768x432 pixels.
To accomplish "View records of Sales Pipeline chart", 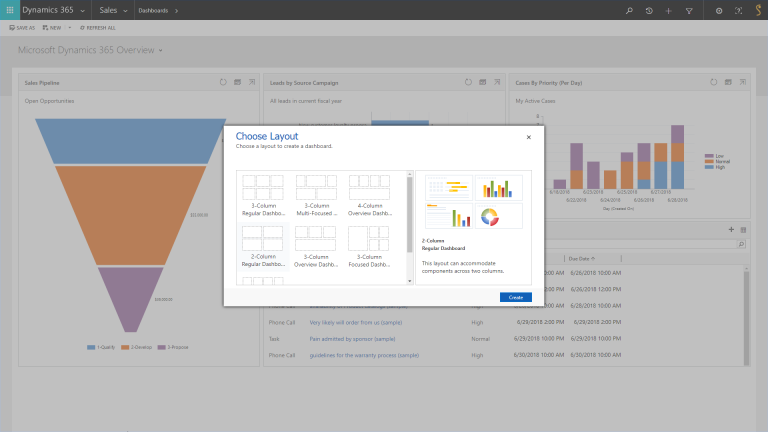I will point(238,82).
